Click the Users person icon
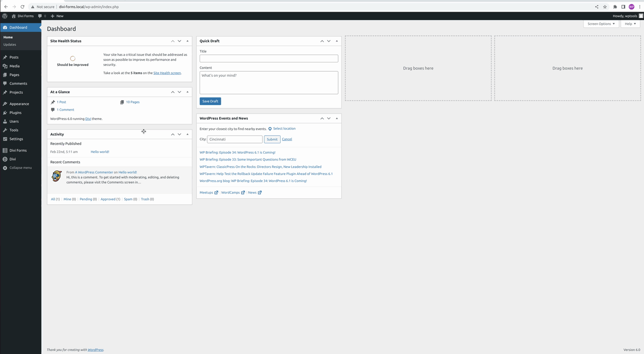The image size is (644, 354). click(x=5, y=121)
